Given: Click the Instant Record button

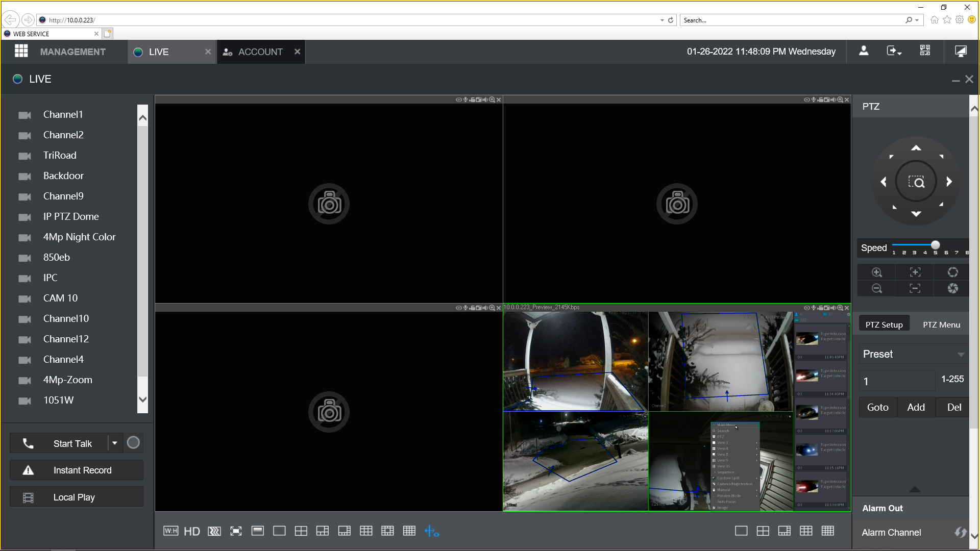Looking at the screenshot, I should pyautogui.click(x=77, y=470).
